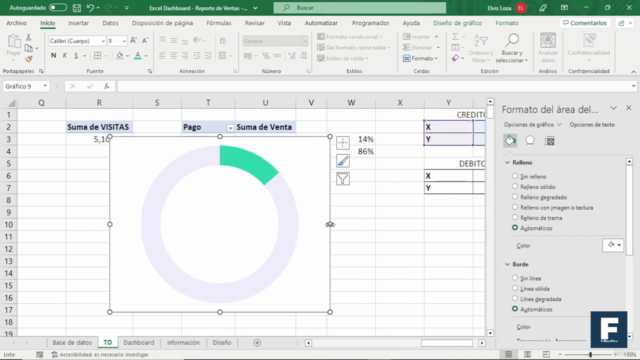
Task: Collapse the Borde section
Action: [x=507, y=264]
